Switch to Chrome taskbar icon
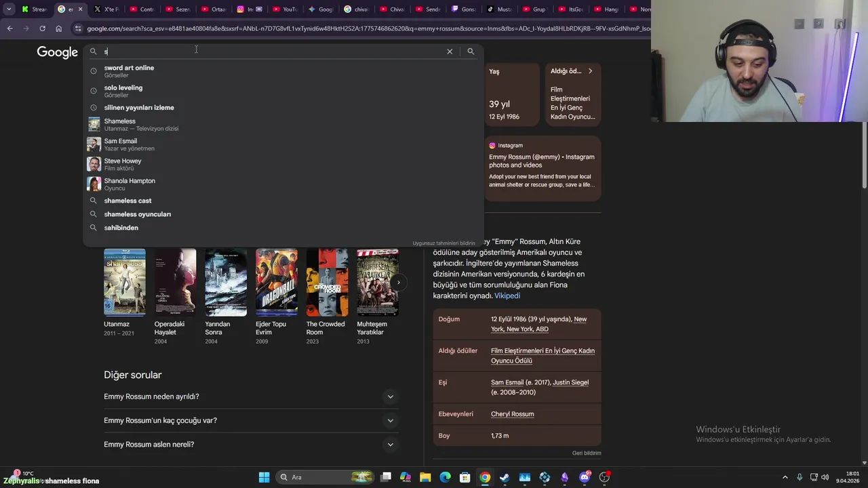Viewport: 868px width, 488px height. 485,477
